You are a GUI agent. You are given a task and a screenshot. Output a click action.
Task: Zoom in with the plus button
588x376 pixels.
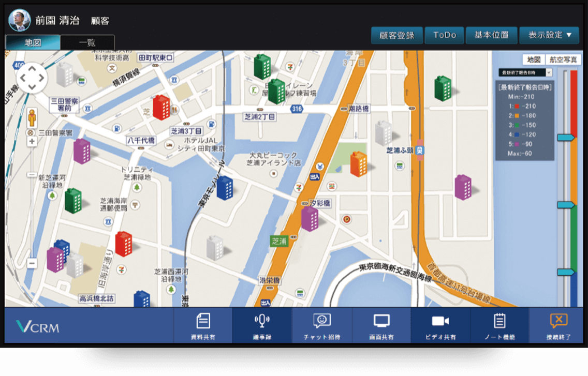pyautogui.click(x=32, y=141)
